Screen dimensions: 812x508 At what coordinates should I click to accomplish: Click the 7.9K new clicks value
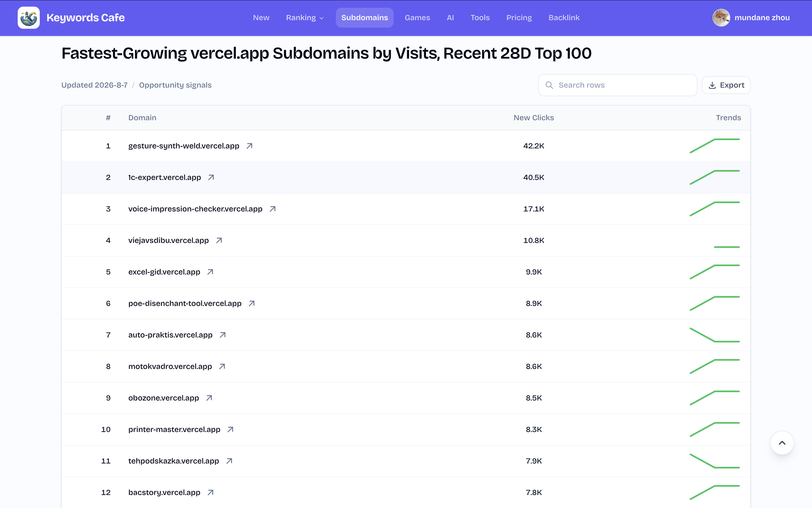click(x=534, y=461)
